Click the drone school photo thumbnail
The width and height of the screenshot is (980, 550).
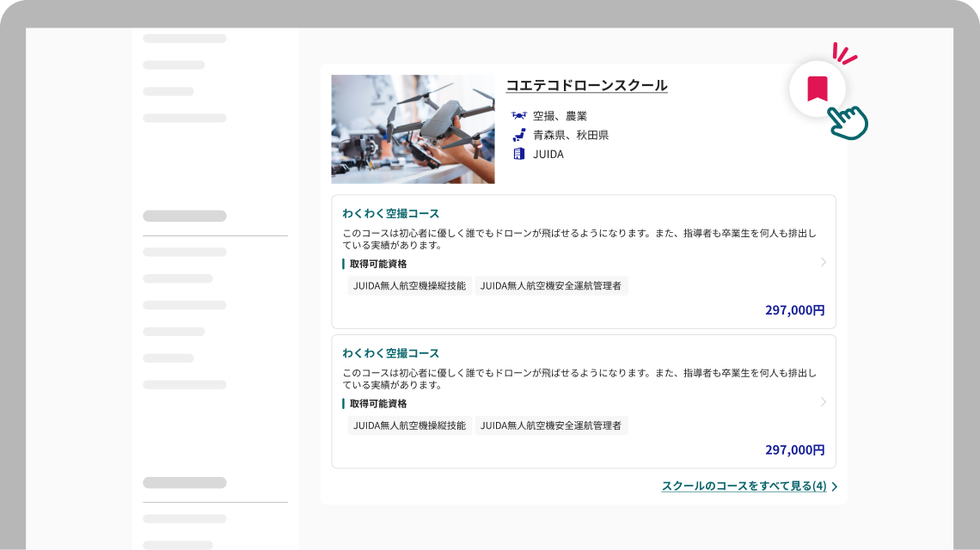click(413, 129)
